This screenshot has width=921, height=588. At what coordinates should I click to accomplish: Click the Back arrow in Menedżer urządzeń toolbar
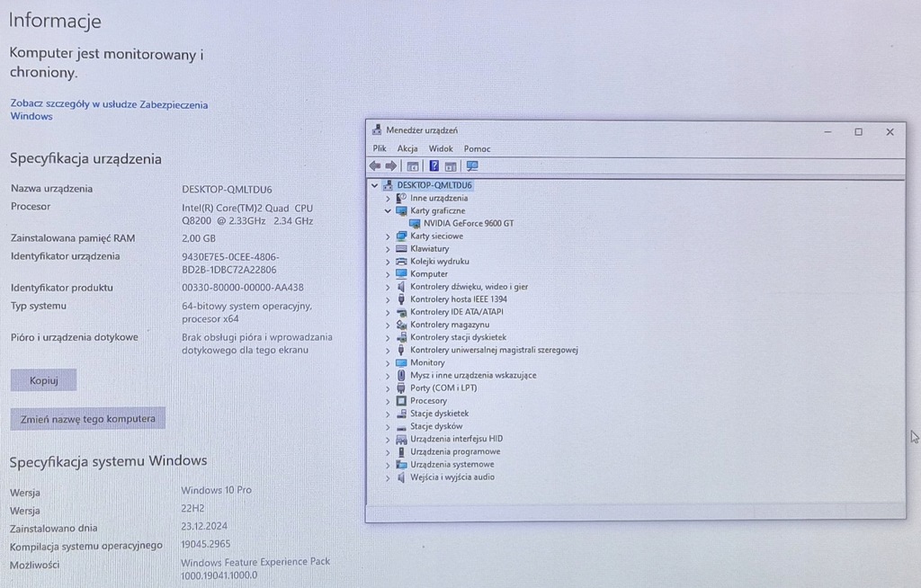click(x=375, y=166)
